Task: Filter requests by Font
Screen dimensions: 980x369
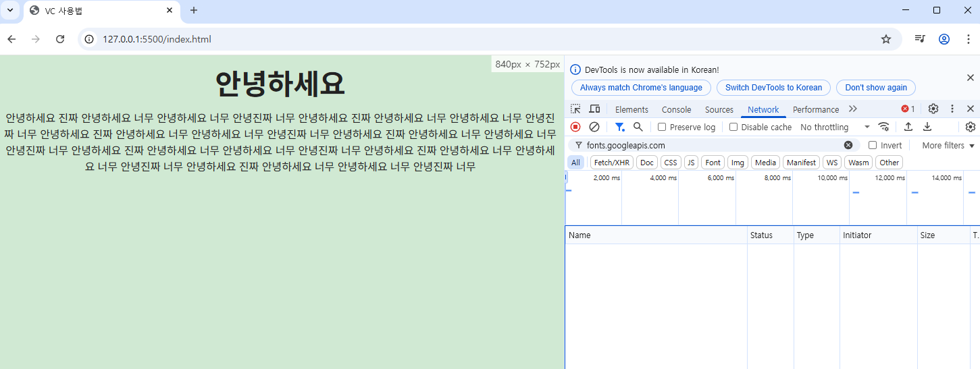Action: 713,163
